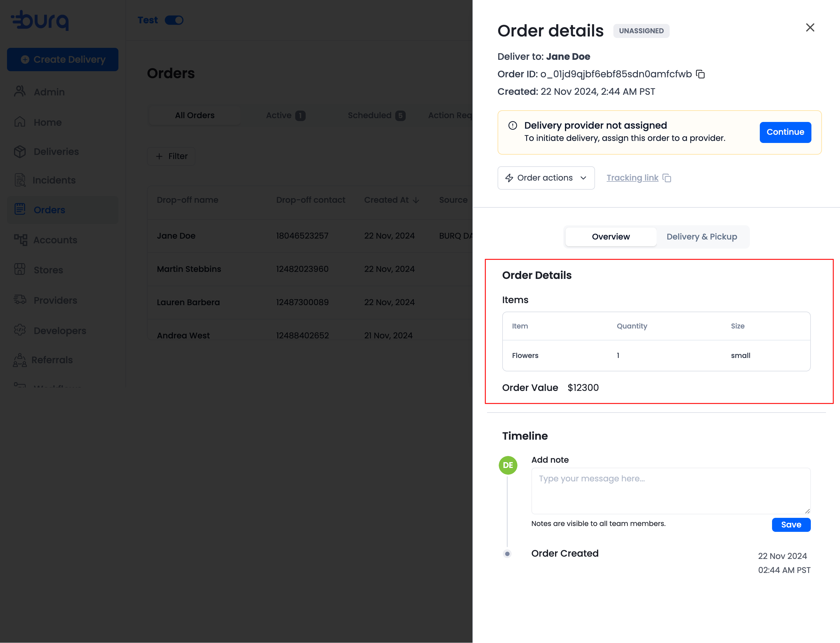
Task: Open the add Filter option
Action: (171, 156)
